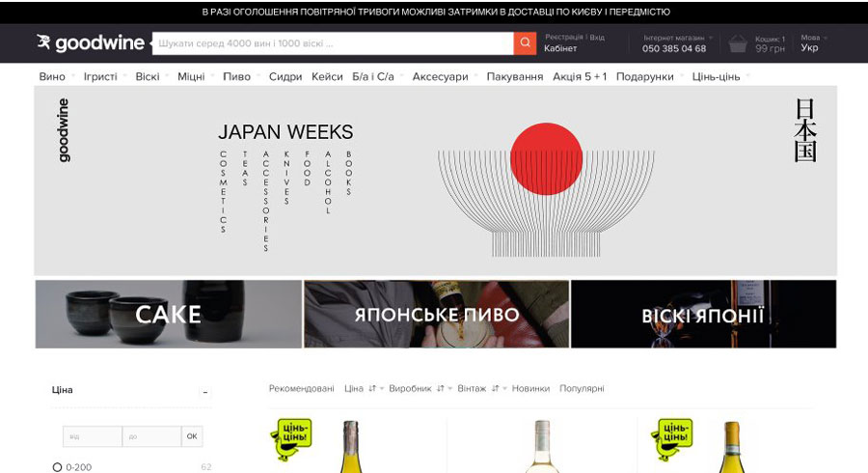This screenshot has width=868, height=473.
Task: Expand the Подарунки menu arrow
Action: click(x=682, y=76)
